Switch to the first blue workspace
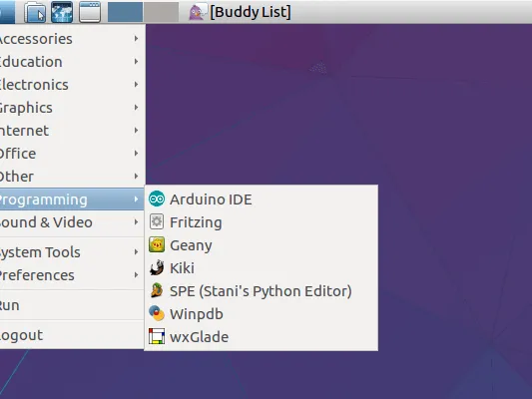Image resolution: width=532 pixels, height=399 pixels. (125, 12)
